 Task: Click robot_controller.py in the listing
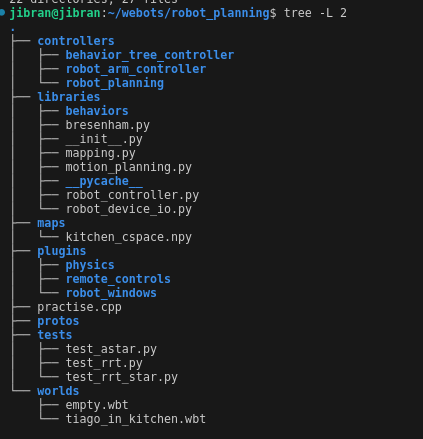pyautogui.click(x=132, y=195)
